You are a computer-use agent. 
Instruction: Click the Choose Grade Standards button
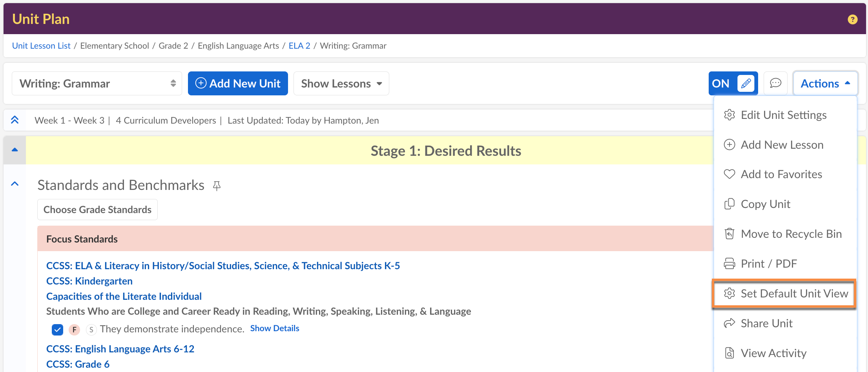pyautogui.click(x=97, y=210)
